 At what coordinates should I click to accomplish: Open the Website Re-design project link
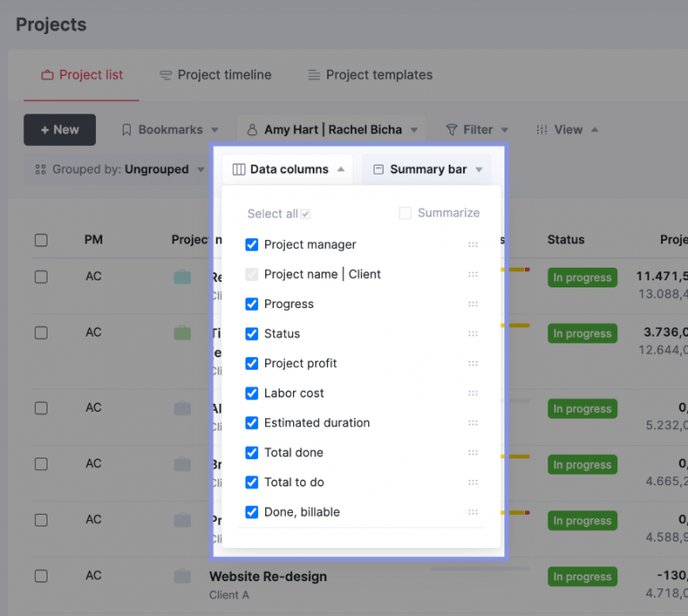[x=268, y=577]
